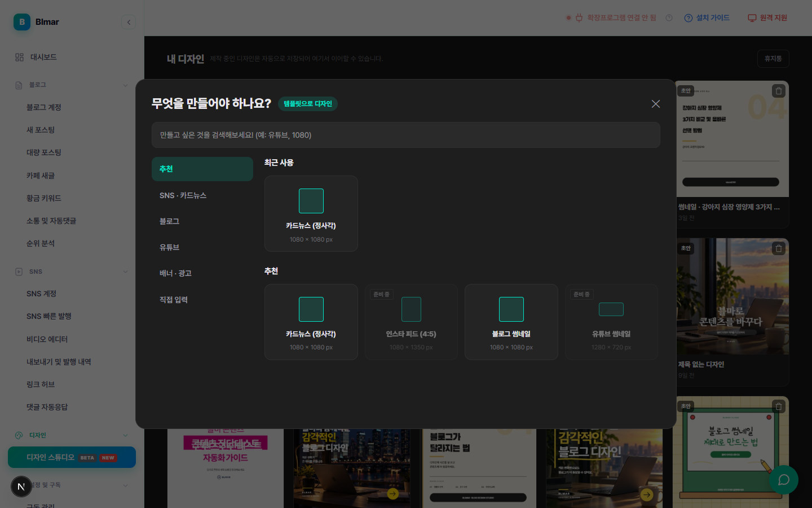This screenshot has width=812, height=508.
Task: Collapse the 디자인 sidebar section
Action: coord(125,435)
